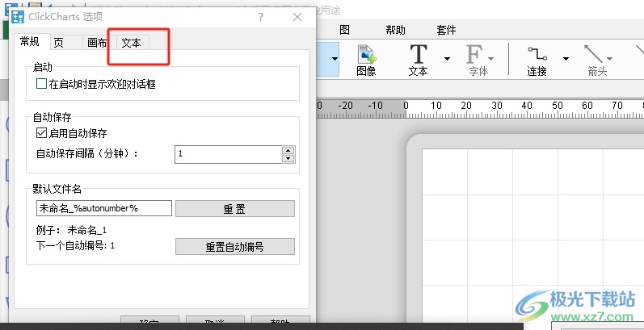Image resolution: width=644 pixels, height=330 pixels.
Task: Select the 常规 tab
Action: [x=30, y=42]
